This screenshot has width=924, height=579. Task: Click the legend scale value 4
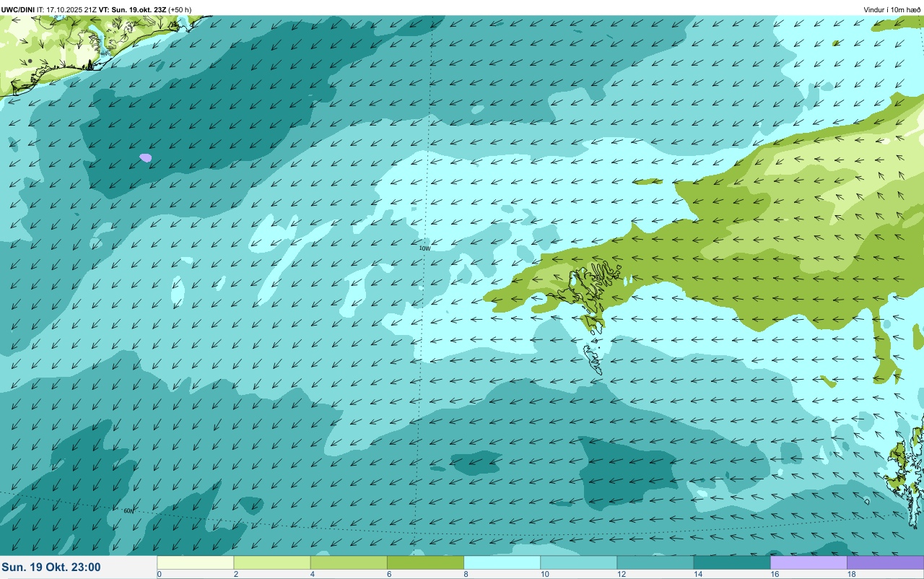(x=311, y=574)
